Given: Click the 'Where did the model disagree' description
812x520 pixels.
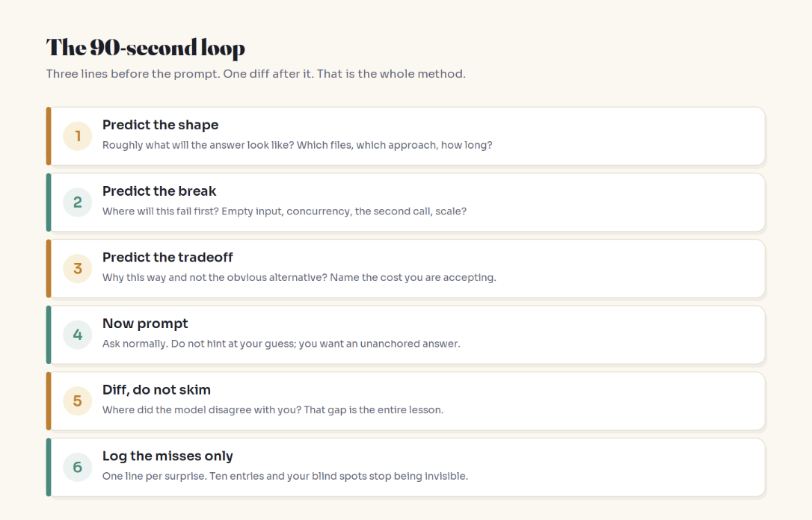Looking at the screenshot, I should pos(273,410).
